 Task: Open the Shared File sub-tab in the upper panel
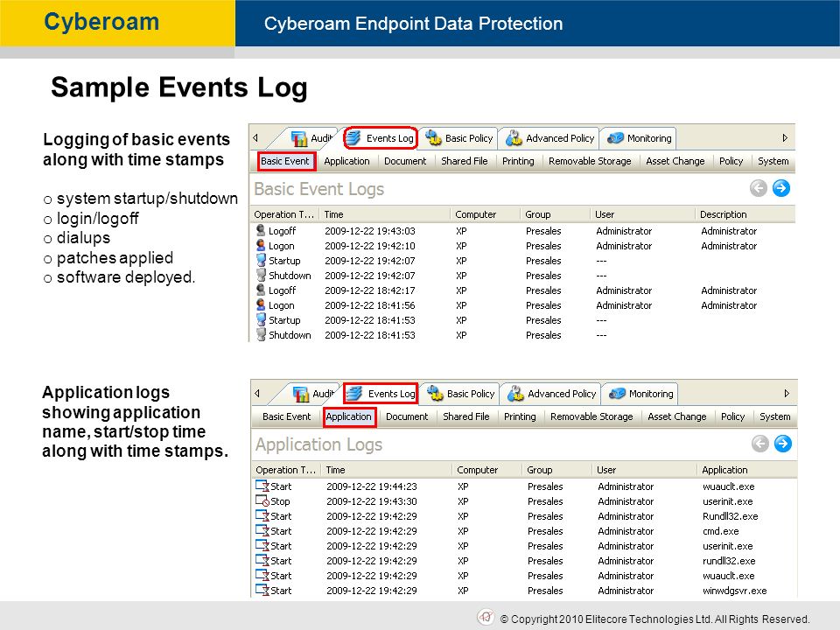[x=465, y=161]
